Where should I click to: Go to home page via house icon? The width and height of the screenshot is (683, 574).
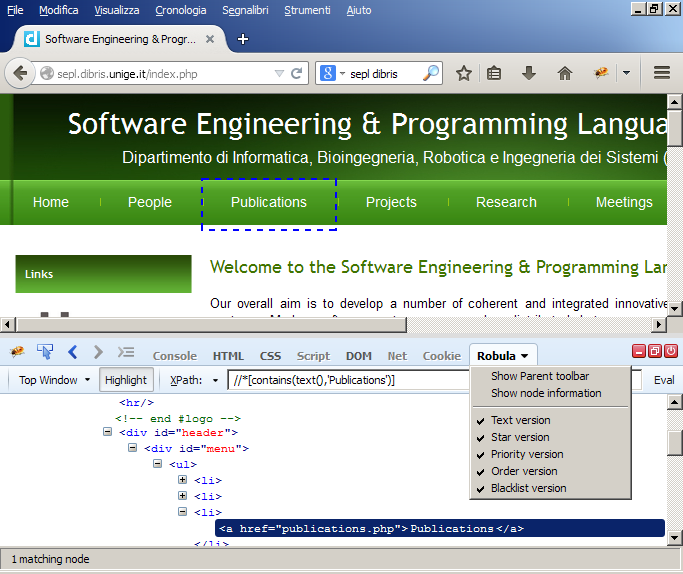pyautogui.click(x=565, y=73)
